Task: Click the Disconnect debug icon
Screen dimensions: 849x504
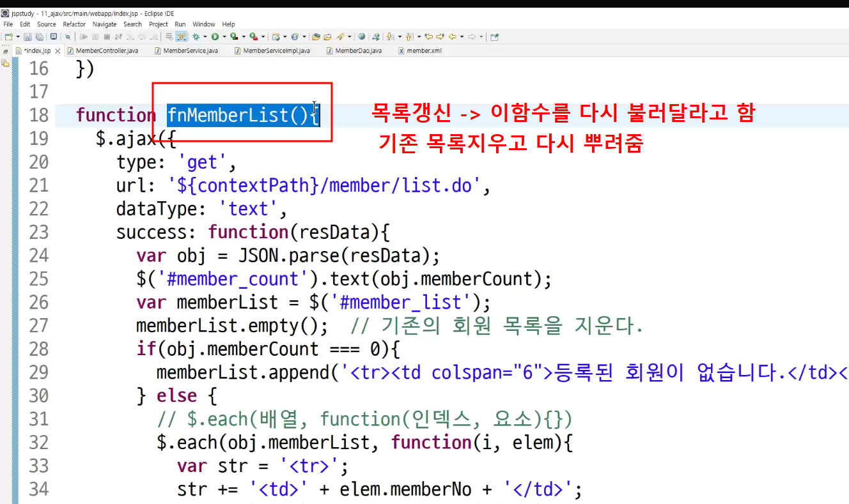Action: (x=118, y=37)
